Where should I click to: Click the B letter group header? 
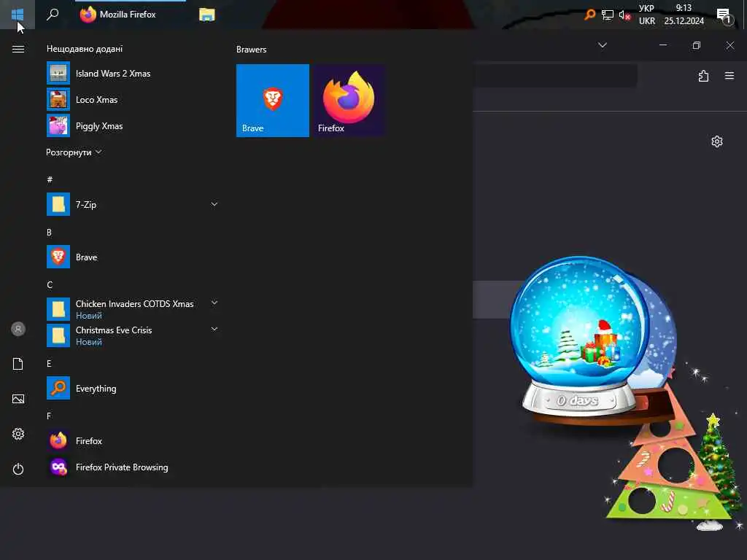(x=49, y=233)
